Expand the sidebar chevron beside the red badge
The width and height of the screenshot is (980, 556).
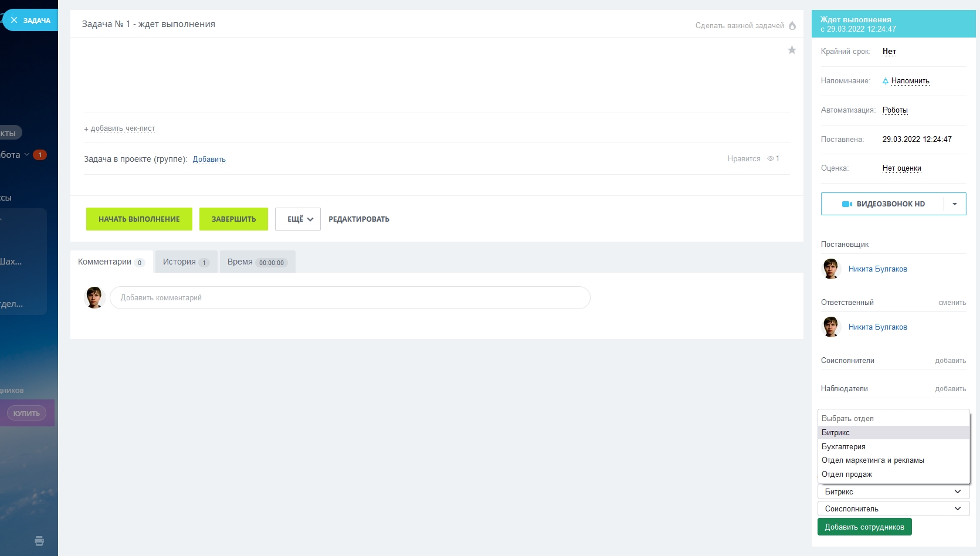27,155
